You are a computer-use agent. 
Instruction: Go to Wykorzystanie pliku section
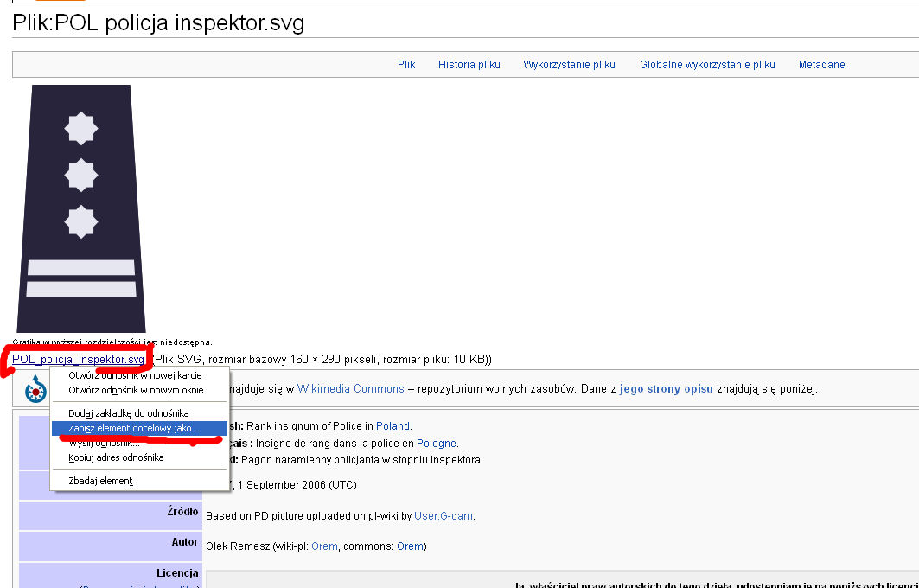coord(569,65)
